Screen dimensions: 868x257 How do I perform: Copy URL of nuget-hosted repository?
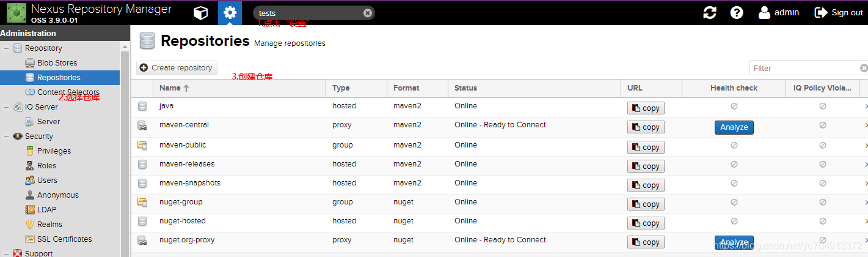[646, 223]
